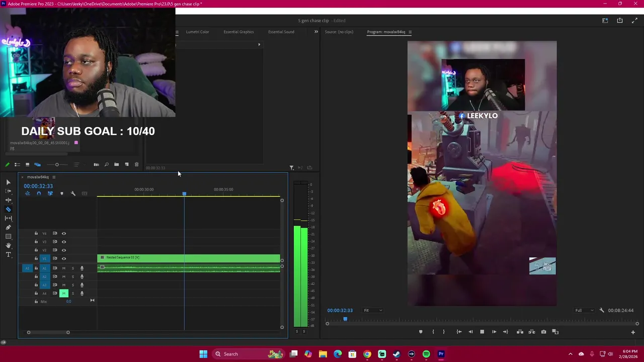The image size is (644, 362).
Task: Hide track V1 output
Action: tap(63, 258)
